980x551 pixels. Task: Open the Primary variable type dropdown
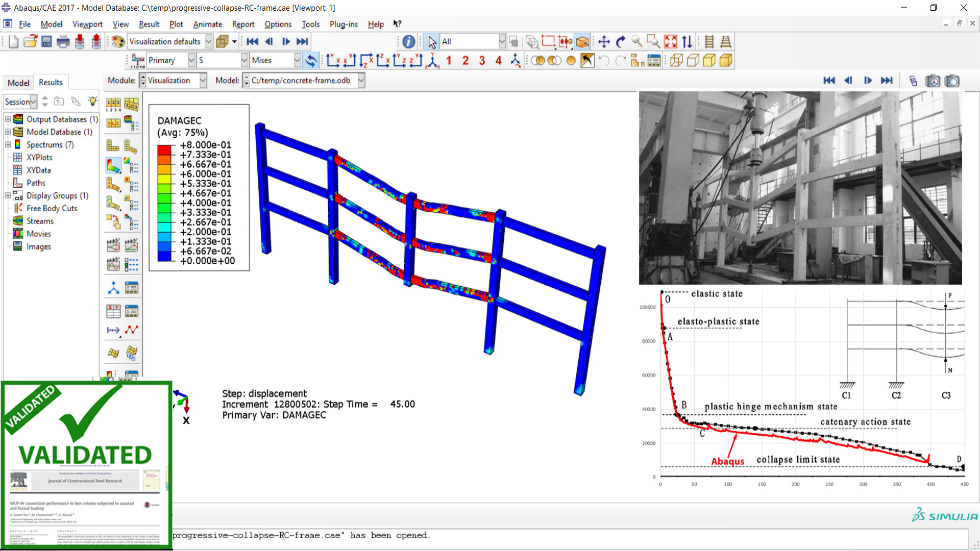191,61
